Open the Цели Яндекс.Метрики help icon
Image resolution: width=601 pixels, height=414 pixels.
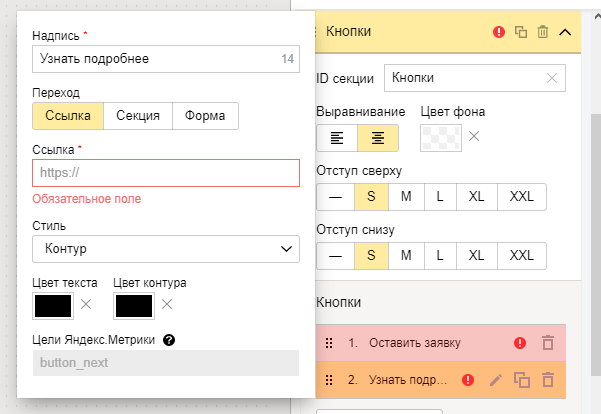169,340
